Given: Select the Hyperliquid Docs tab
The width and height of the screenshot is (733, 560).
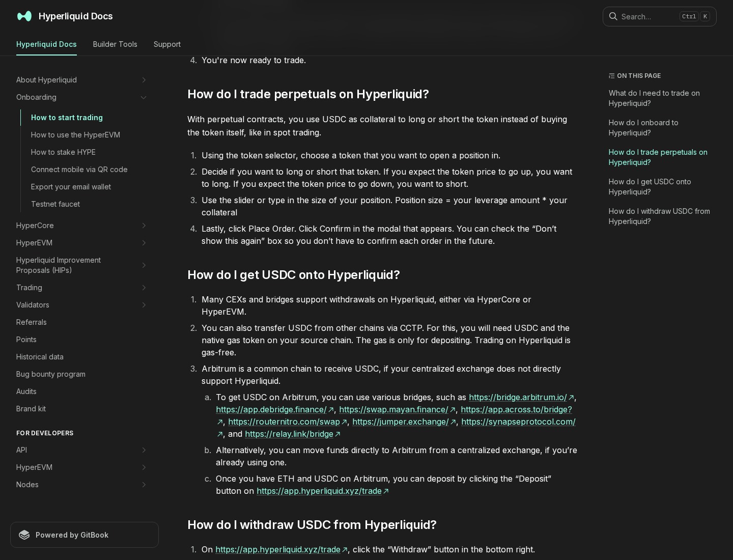Looking at the screenshot, I should click(46, 44).
